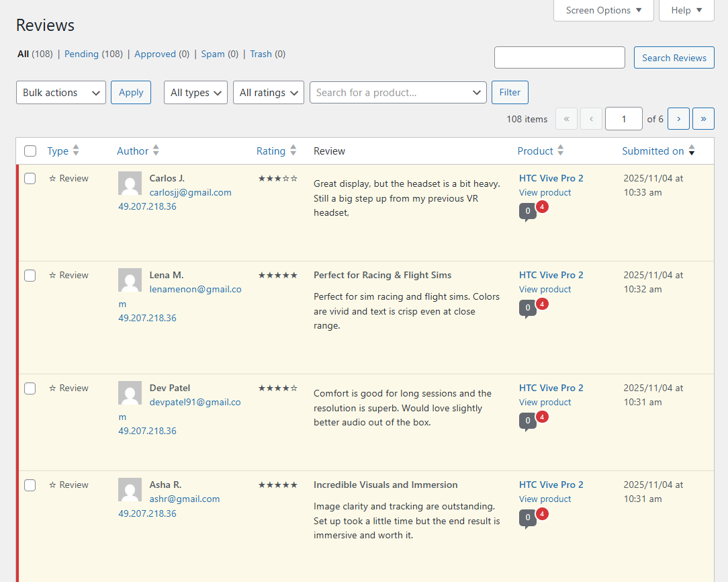Go to the next page of reviews
Image resolution: width=728 pixels, height=582 pixels.
[678, 119]
